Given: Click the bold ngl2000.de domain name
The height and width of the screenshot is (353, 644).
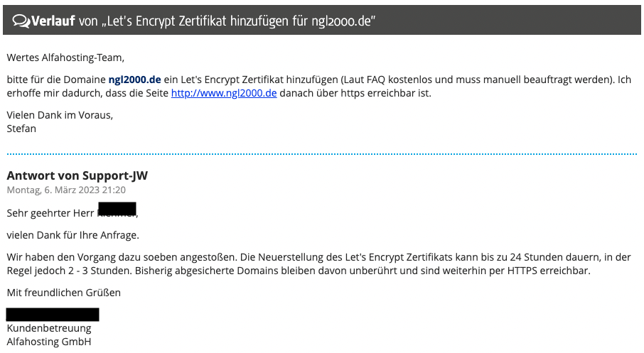Looking at the screenshot, I should (135, 80).
